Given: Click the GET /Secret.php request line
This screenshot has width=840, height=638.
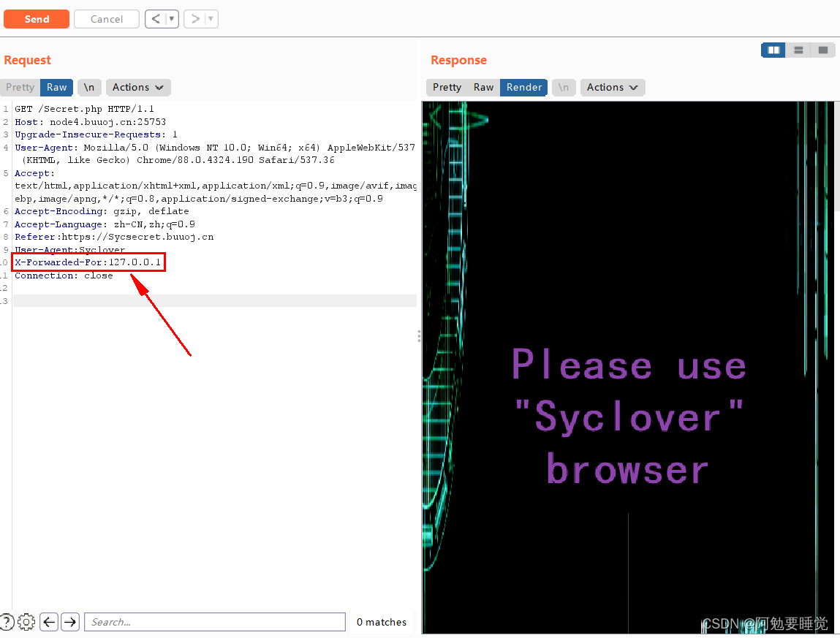Looking at the screenshot, I should click(85, 109).
